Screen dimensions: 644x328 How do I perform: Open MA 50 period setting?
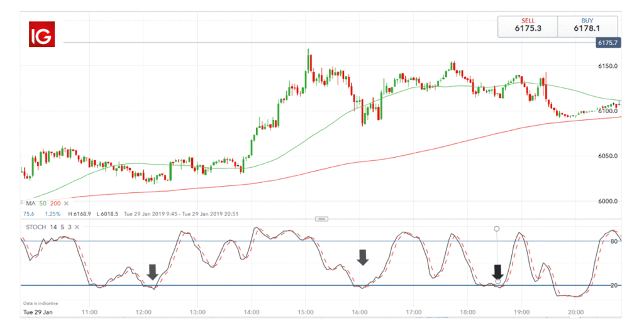43,204
